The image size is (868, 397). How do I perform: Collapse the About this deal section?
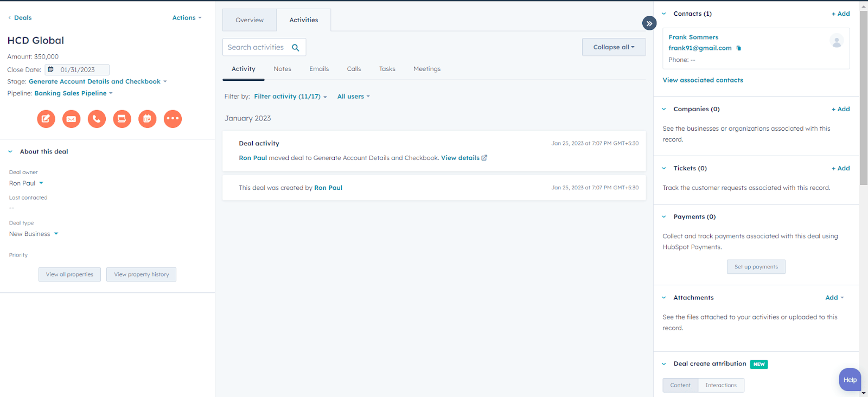click(10, 152)
